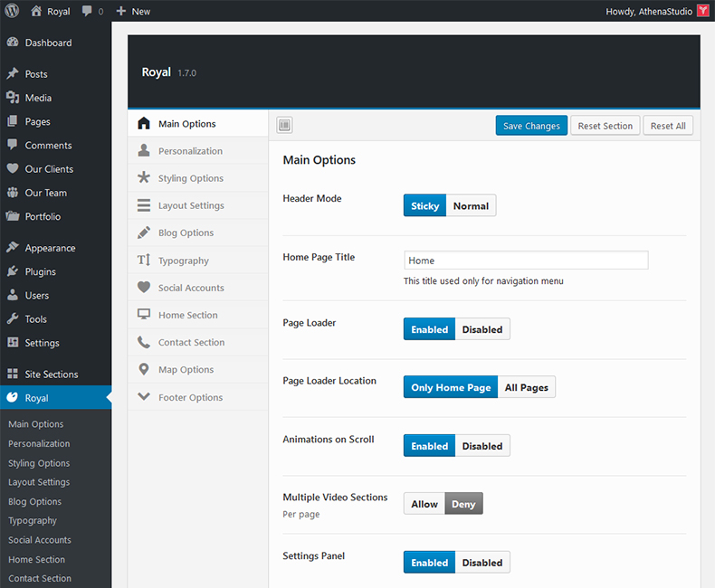715x588 pixels.
Task: Open Styling Options submenu under Royal
Action: coord(39,462)
